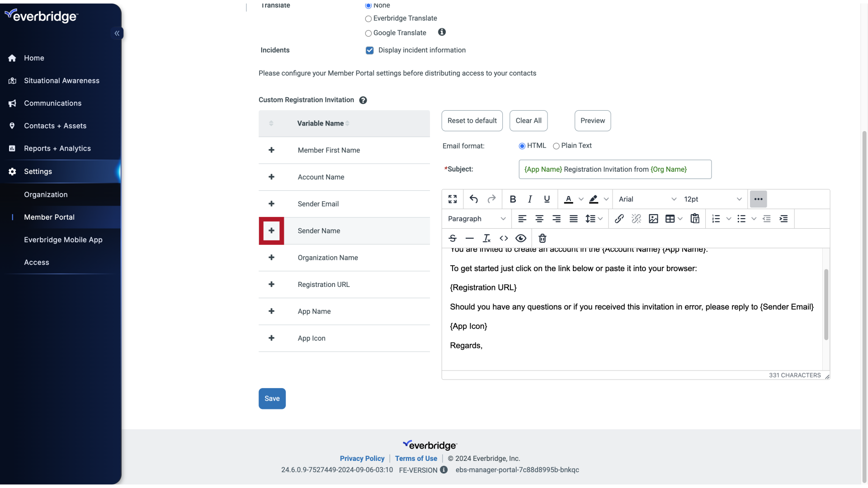Add Member First Name variable plus icon
The height and width of the screenshot is (488, 868).
pos(271,150)
